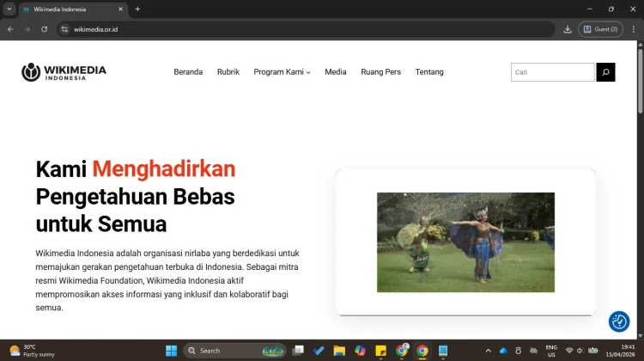
Task: Select the Wikimedia Indonesia tab
Action: click(73, 9)
